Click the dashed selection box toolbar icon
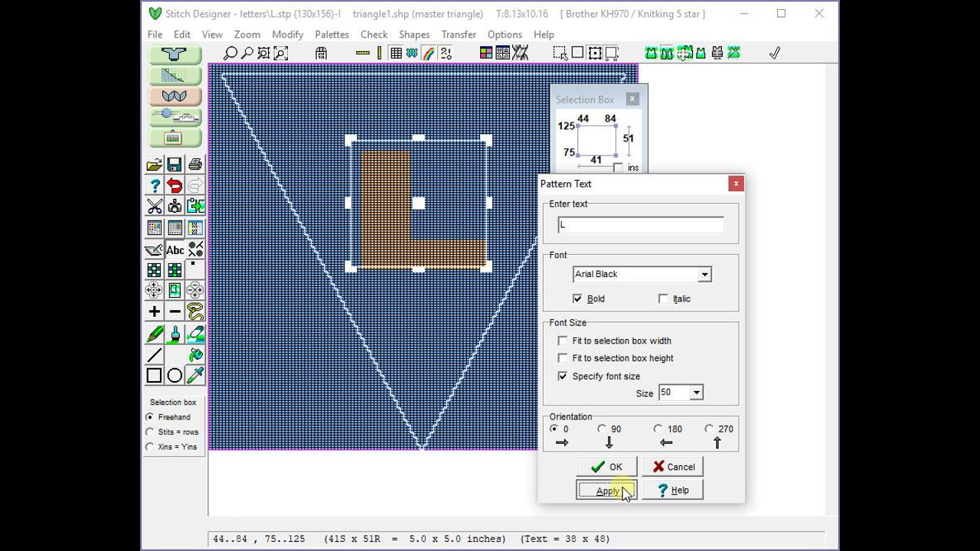The width and height of the screenshot is (980, 551). click(x=560, y=53)
